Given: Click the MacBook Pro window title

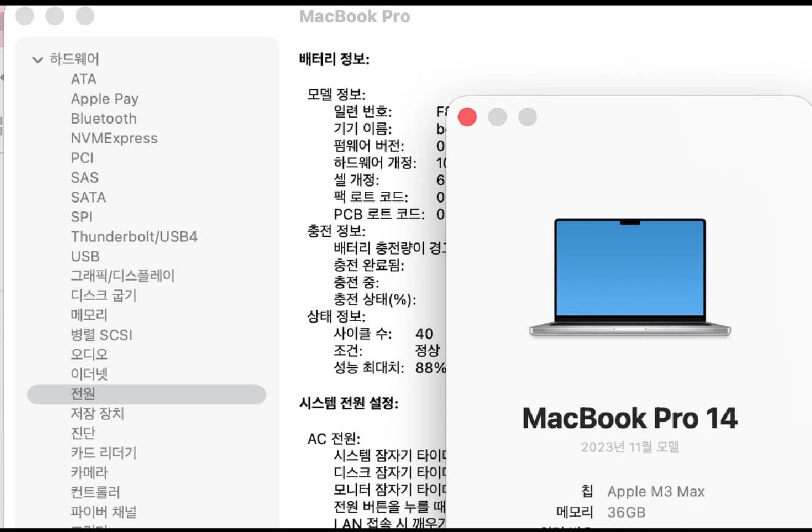Looking at the screenshot, I should (355, 17).
